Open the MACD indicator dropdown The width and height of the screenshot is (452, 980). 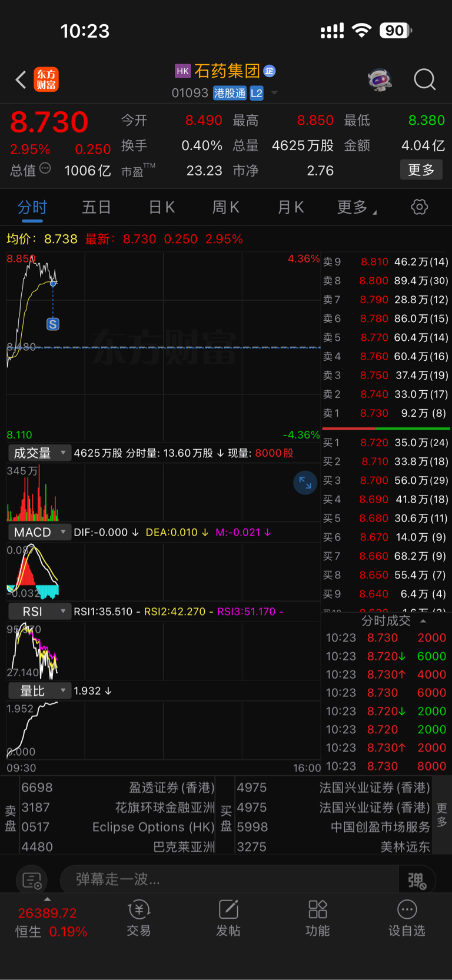(x=39, y=532)
